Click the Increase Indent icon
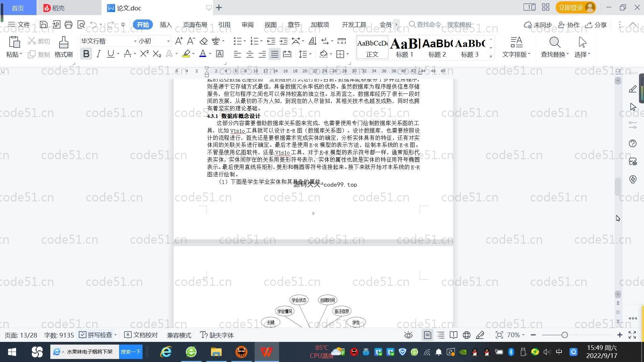644x362 pixels. (x=283, y=41)
